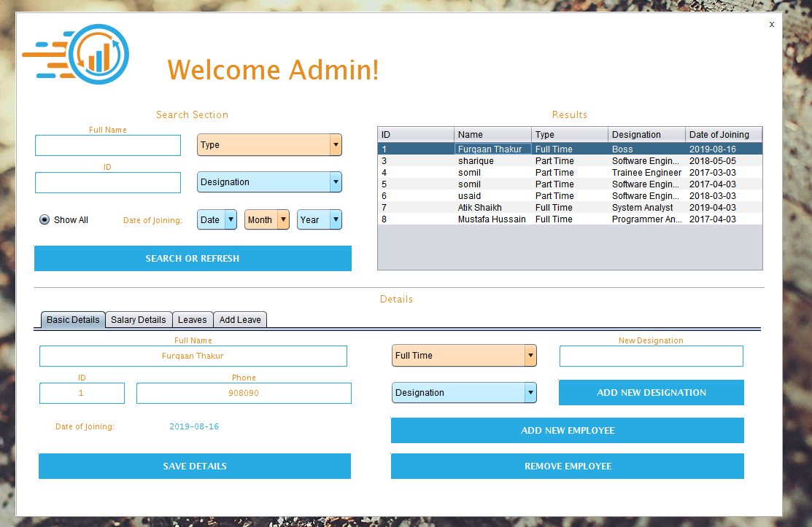The width and height of the screenshot is (812, 527).
Task: Click the 2018-05-05 joining date cell
Action: tap(724, 161)
